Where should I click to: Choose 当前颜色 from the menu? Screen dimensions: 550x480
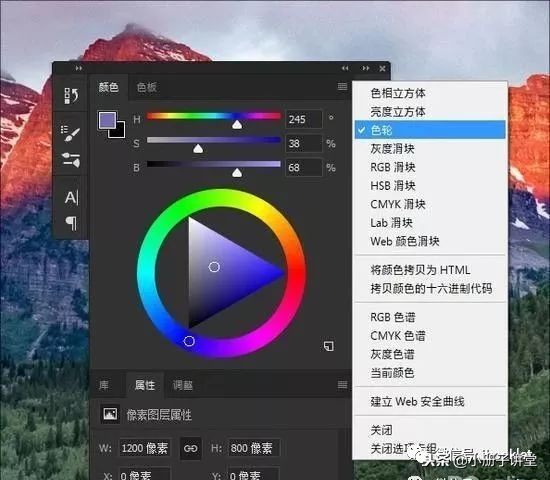(x=430, y=373)
